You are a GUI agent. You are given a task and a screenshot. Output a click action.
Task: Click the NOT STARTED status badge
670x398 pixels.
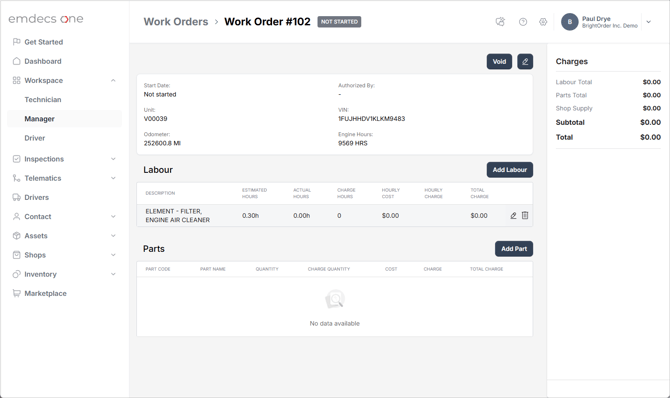point(339,22)
